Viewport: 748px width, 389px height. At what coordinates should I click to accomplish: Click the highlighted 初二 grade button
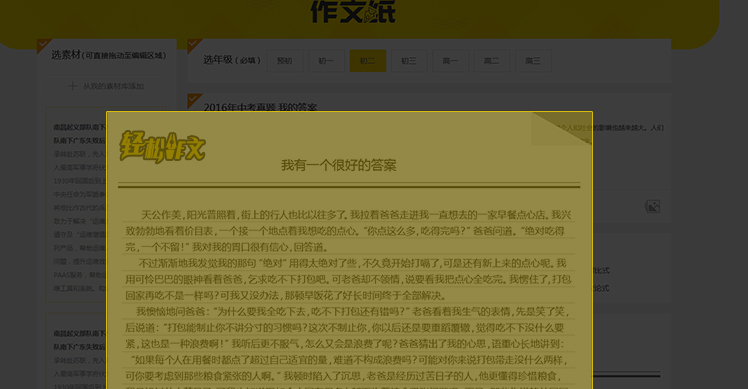[x=368, y=61]
